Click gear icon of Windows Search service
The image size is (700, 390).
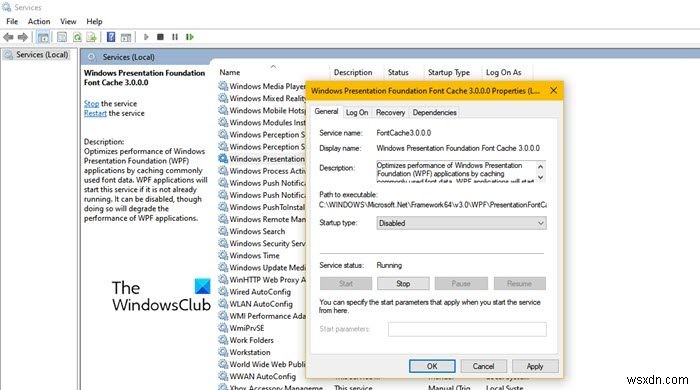[223, 231]
